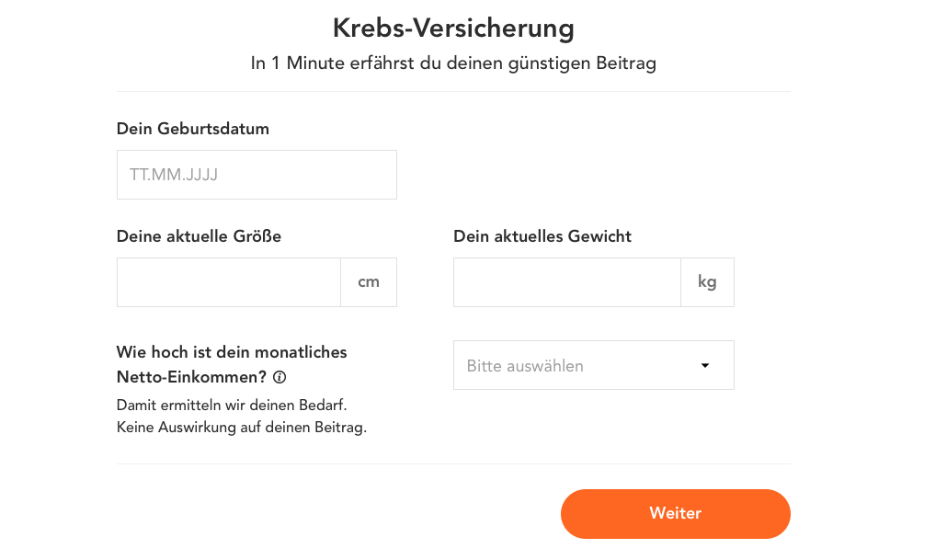Click into the Gewicht weight input box
The image size is (947, 560).
click(567, 282)
